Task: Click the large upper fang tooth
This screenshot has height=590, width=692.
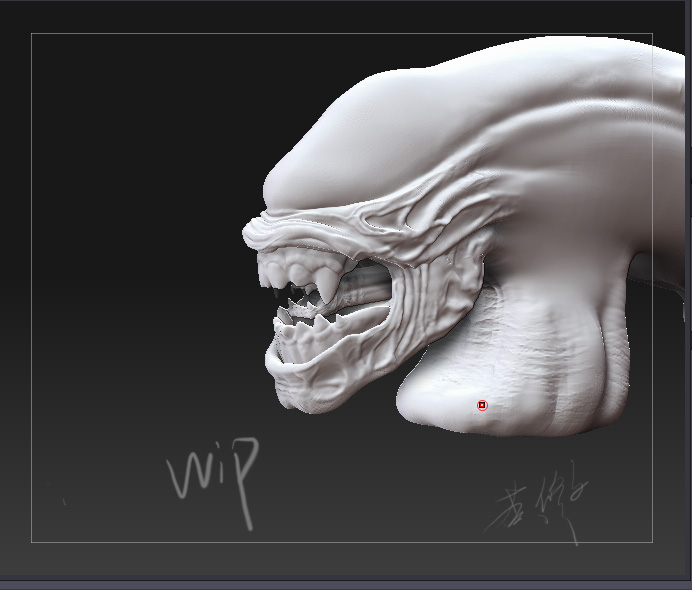Action: [327, 283]
